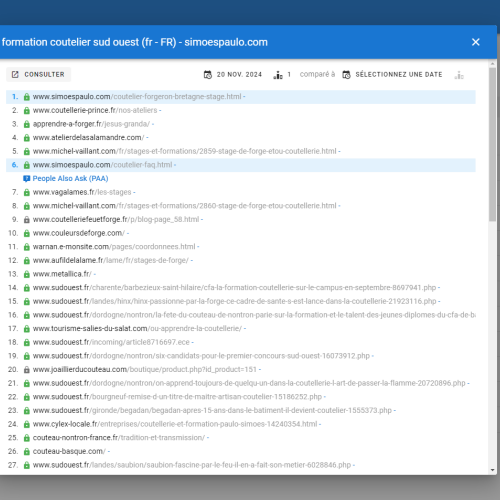Click green padlock icon beside vagalames.fr

click(x=27, y=192)
